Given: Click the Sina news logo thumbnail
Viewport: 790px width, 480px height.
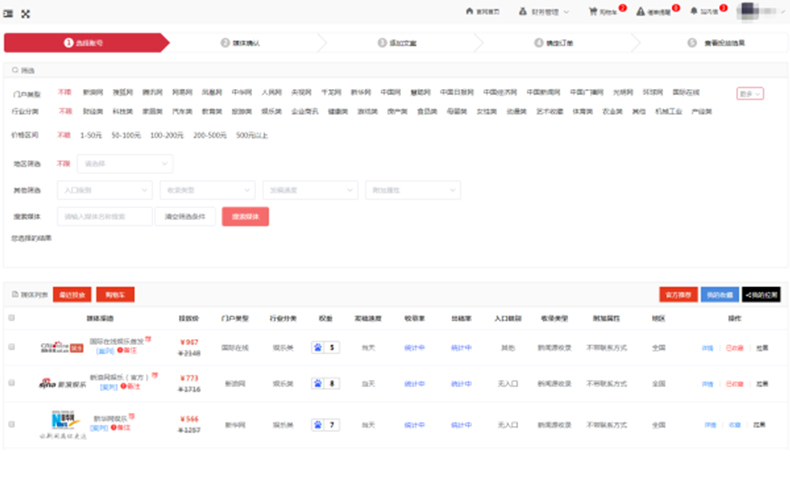Looking at the screenshot, I should point(58,384).
